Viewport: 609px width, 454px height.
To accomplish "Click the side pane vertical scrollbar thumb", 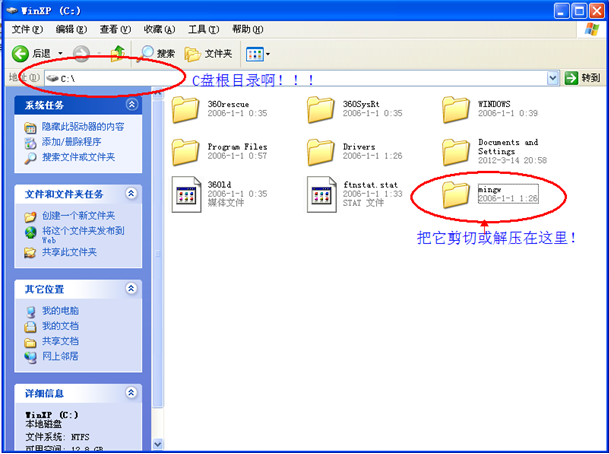I will click(158, 254).
